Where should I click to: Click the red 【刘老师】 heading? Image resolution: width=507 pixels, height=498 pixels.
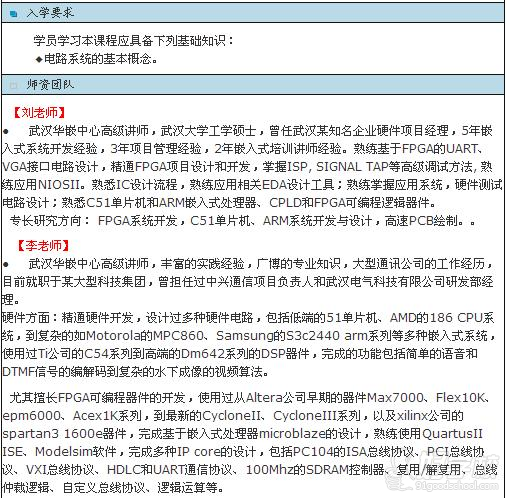(39, 113)
